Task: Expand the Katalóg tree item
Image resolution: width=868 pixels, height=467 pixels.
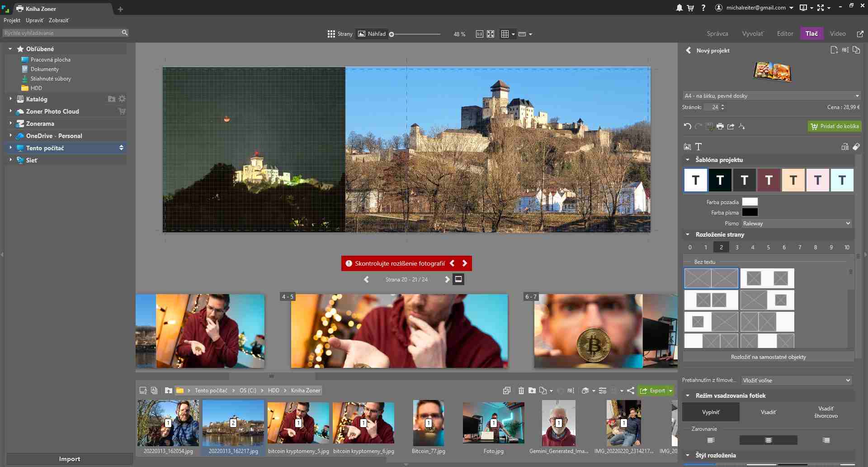Action: tap(10, 99)
